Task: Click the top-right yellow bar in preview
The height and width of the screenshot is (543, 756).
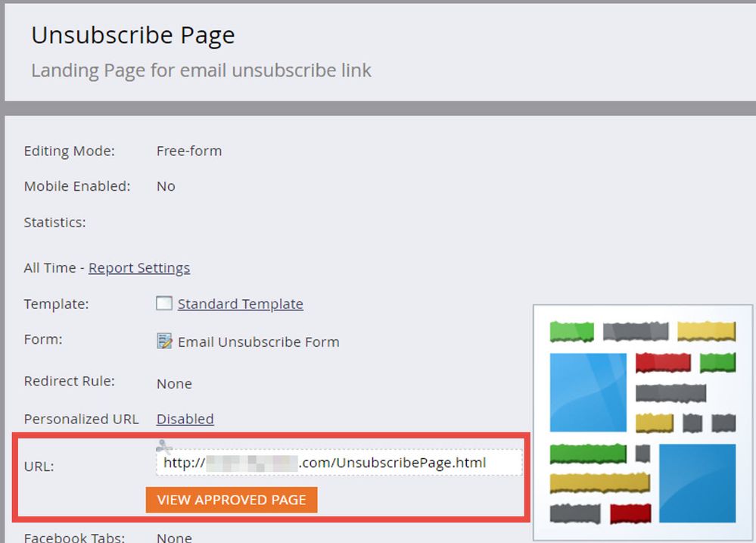Action: (706, 332)
